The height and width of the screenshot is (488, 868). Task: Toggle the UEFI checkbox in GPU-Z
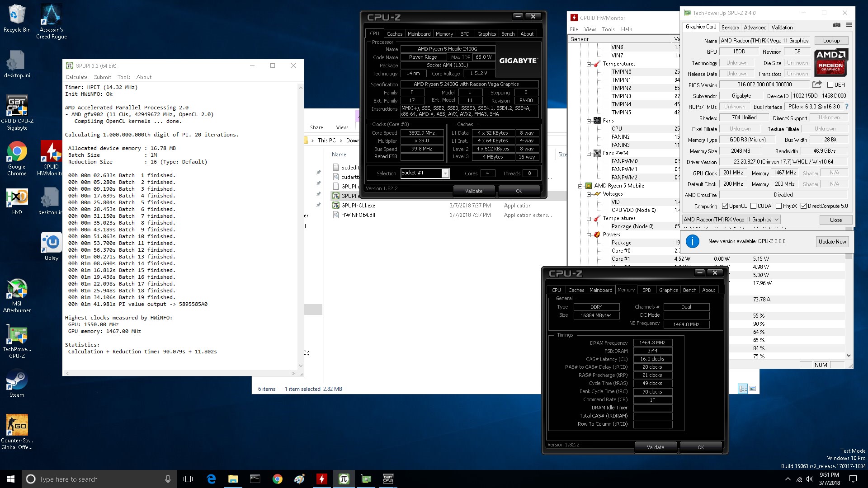(830, 84)
